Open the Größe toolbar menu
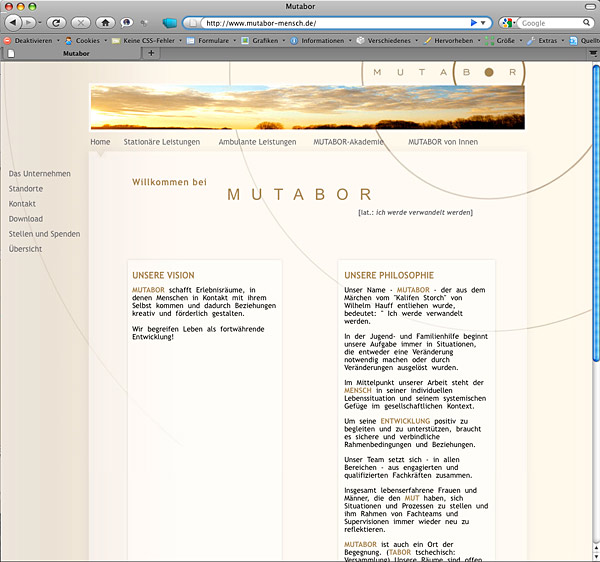Image resolution: width=600 pixels, height=562 pixels. click(505, 41)
